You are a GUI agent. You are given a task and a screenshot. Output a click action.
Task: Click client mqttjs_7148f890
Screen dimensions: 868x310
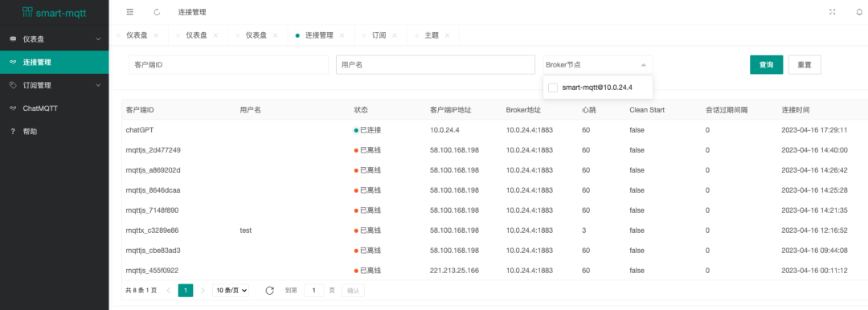pyautogui.click(x=152, y=210)
